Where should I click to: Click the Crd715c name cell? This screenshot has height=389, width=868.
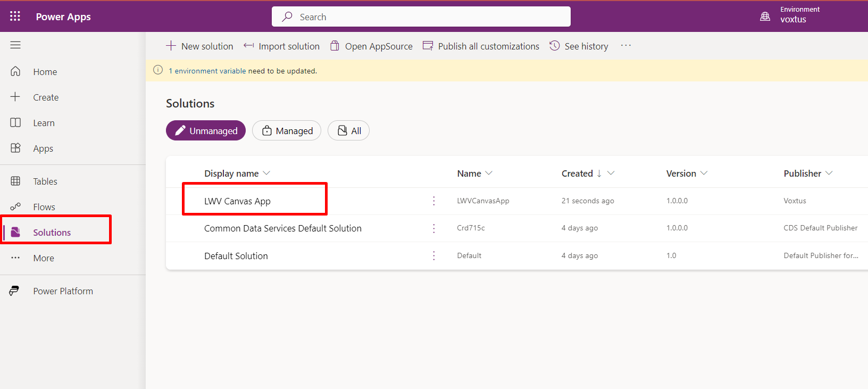471,228
